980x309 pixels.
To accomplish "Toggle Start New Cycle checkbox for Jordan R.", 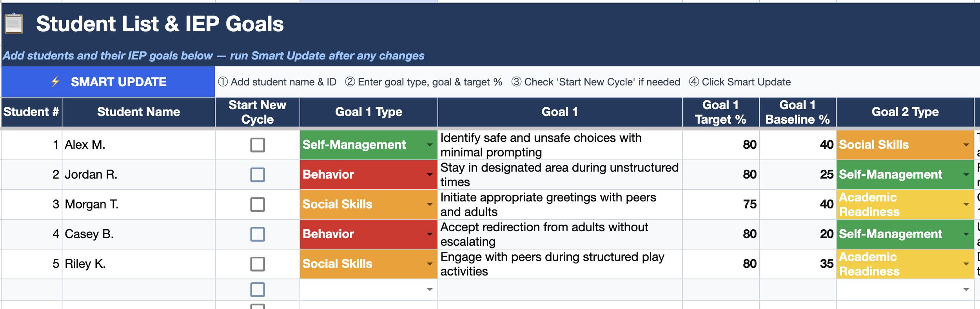I will coord(258,175).
